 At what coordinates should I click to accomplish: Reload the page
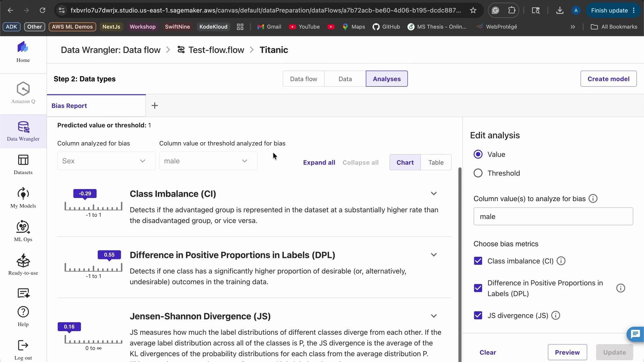coord(42,10)
